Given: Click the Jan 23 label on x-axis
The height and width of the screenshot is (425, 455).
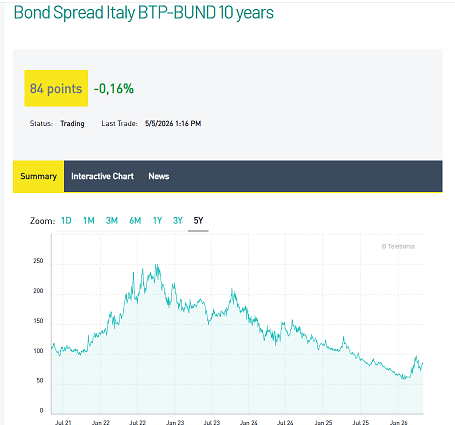Looking at the screenshot, I should (x=175, y=422).
